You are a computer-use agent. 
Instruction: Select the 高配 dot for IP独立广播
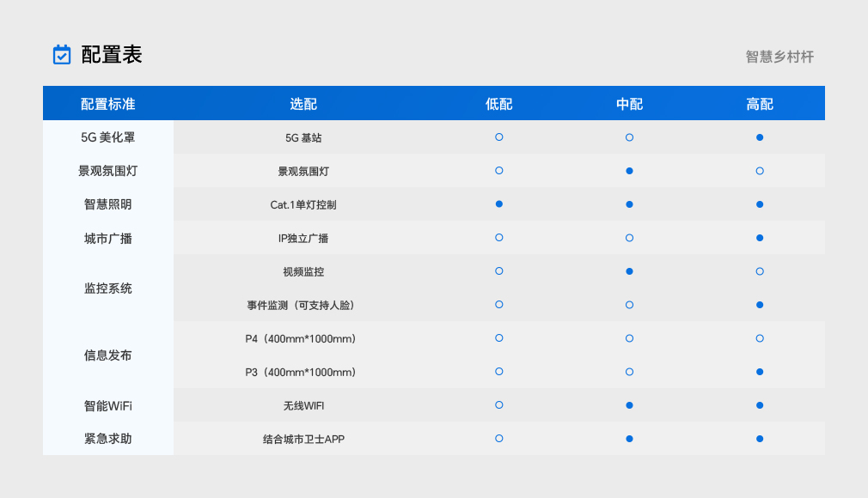(x=760, y=238)
